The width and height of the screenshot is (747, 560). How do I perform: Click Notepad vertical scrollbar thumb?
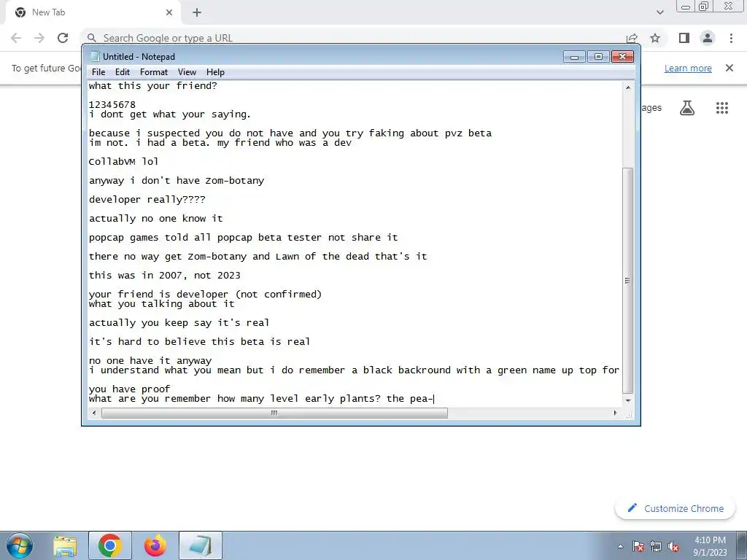point(628,280)
